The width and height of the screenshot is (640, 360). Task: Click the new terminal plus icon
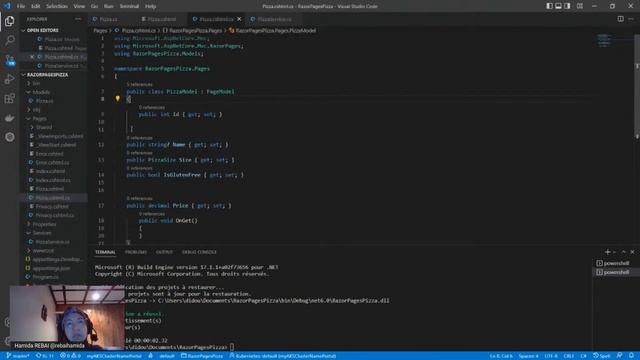pyautogui.click(x=607, y=252)
